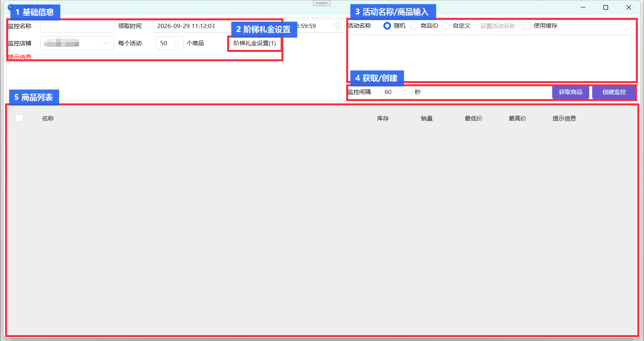Sort by the 库存 column header
644x341 pixels.
coord(383,119)
